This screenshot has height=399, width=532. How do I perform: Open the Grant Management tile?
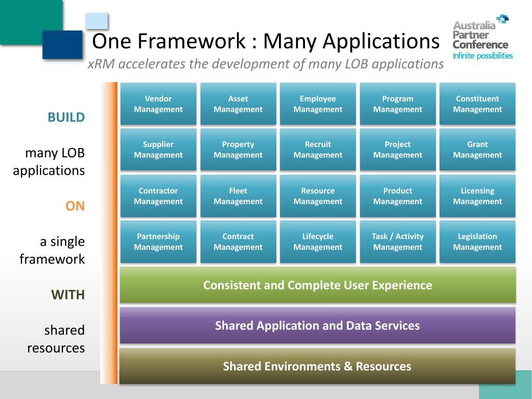[477, 149]
